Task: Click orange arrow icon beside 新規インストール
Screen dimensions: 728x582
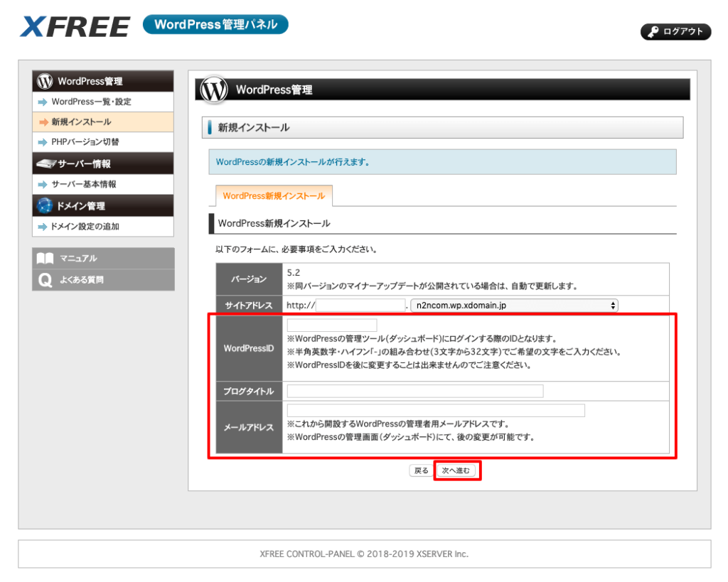Action: tap(43, 122)
